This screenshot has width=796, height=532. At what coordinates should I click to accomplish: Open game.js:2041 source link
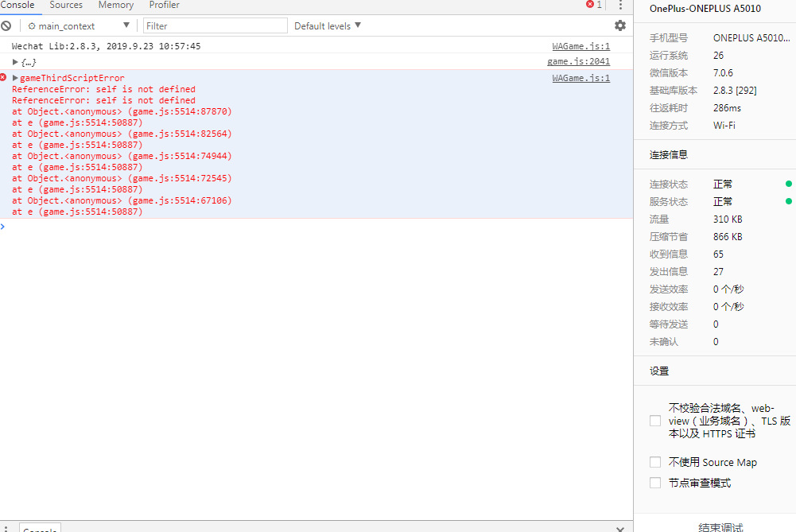pos(578,62)
